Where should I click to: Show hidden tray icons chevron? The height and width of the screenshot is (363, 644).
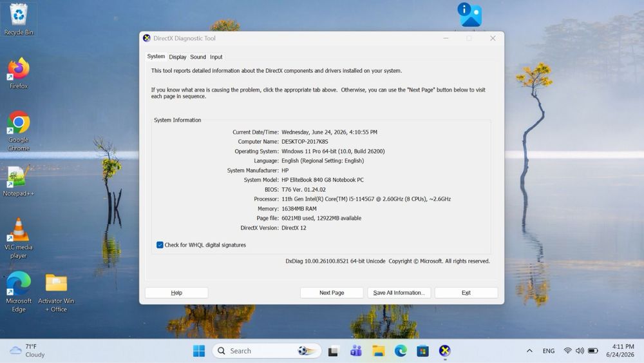point(529,351)
